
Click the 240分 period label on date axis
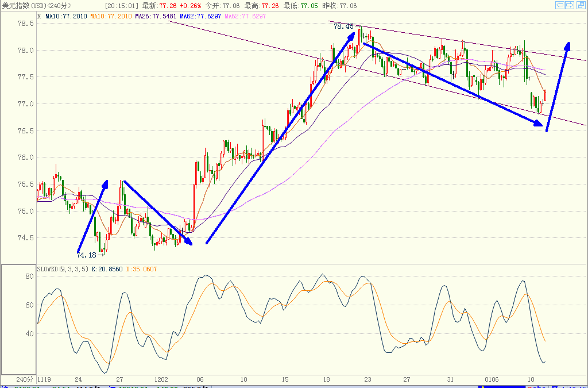[24, 379]
